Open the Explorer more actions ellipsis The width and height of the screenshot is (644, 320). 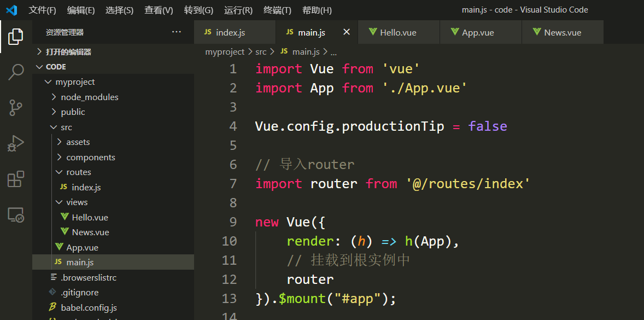[177, 32]
